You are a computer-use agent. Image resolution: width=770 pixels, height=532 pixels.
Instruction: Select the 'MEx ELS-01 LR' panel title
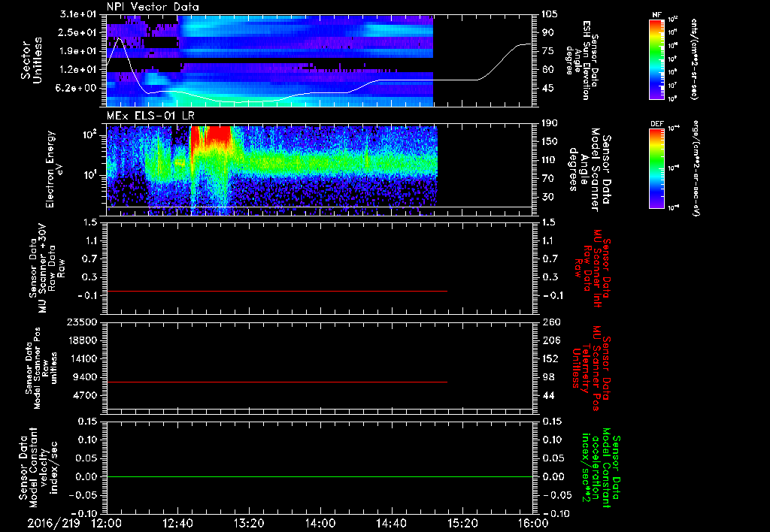(x=150, y=116)
